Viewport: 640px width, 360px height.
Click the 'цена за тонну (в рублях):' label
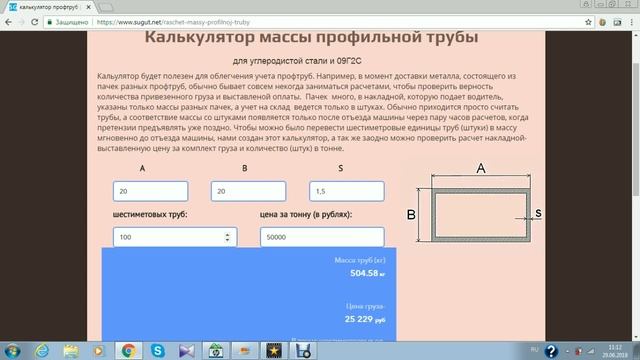[x=306, y=214]
